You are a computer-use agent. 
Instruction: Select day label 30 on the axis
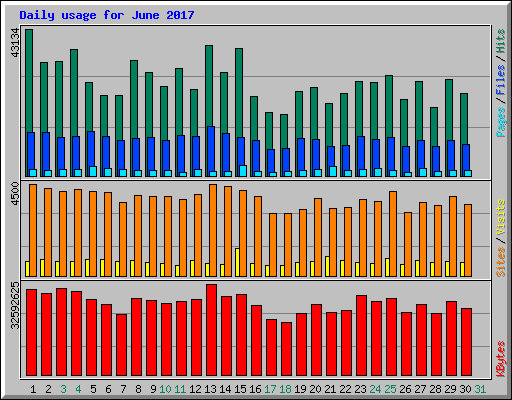pyautogui.click(x=465, y=389)
